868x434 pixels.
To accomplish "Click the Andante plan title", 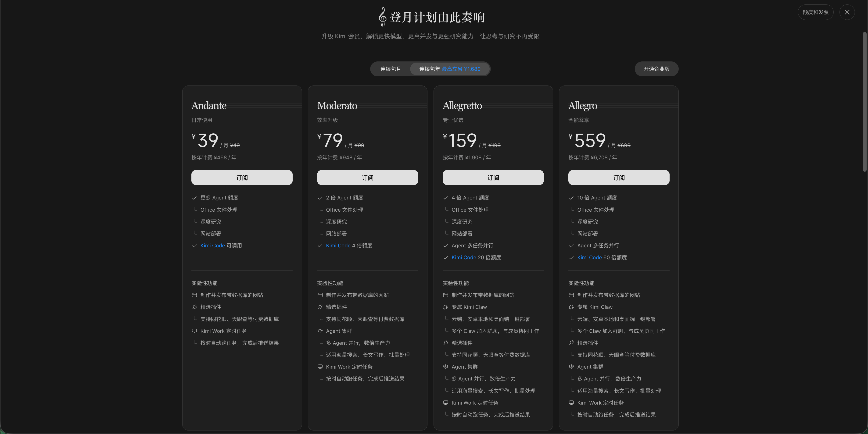I will 209,106.
